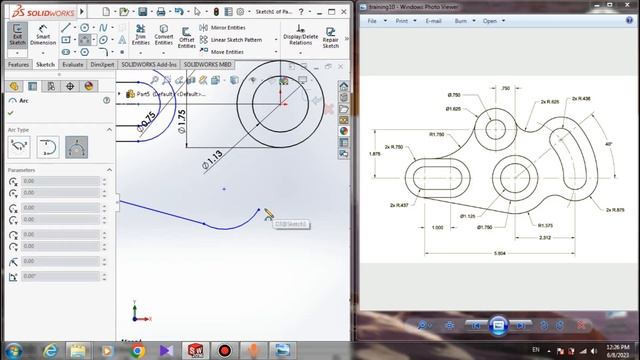Open Display/Delete Relations tool
This screenshot has height=360, width=640.
pyautogui.click(x=300, y=35)
